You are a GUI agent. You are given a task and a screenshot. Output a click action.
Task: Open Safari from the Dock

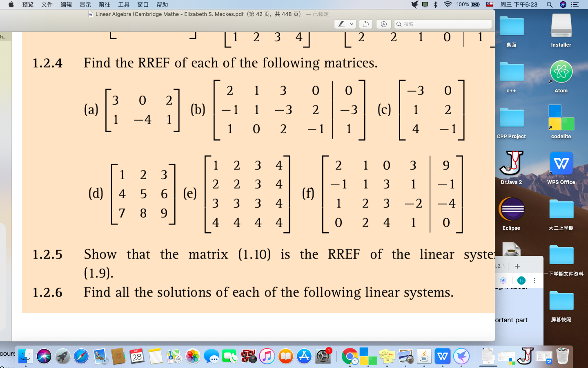pyautogui.click(x=81, y=356)
